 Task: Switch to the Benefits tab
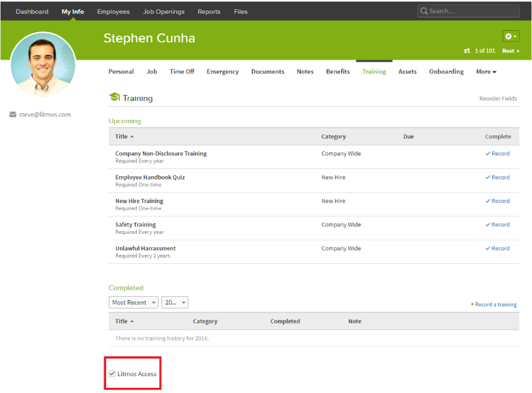pos(337,72)
